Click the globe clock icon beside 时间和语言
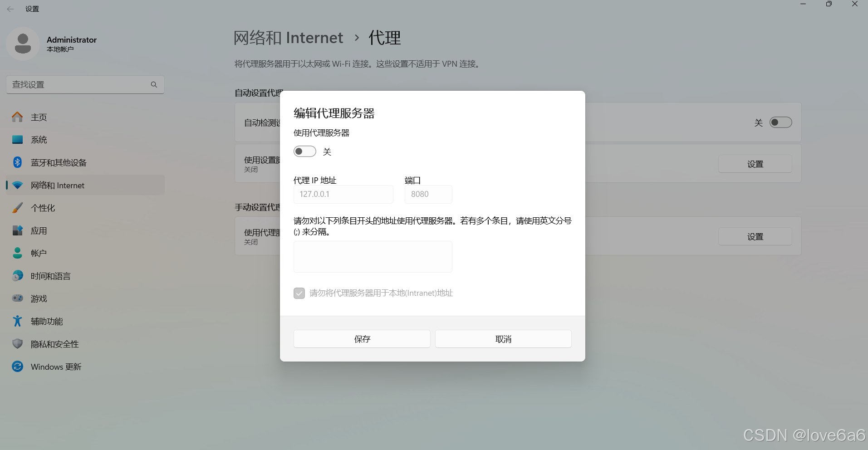Screen dimensions: 868x450 [x=17, y=276]
